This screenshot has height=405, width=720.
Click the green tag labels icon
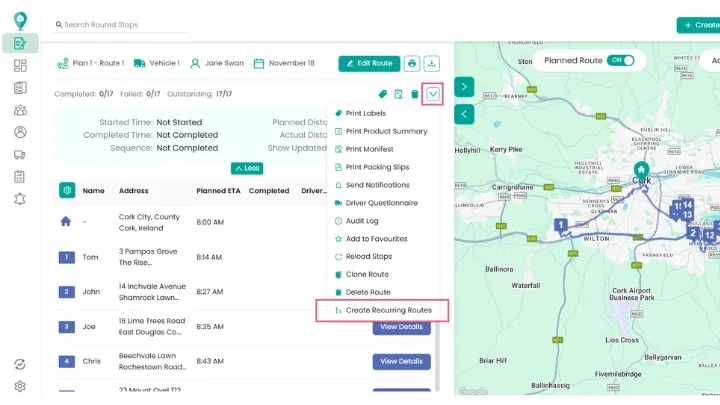[x=382, y=94]
